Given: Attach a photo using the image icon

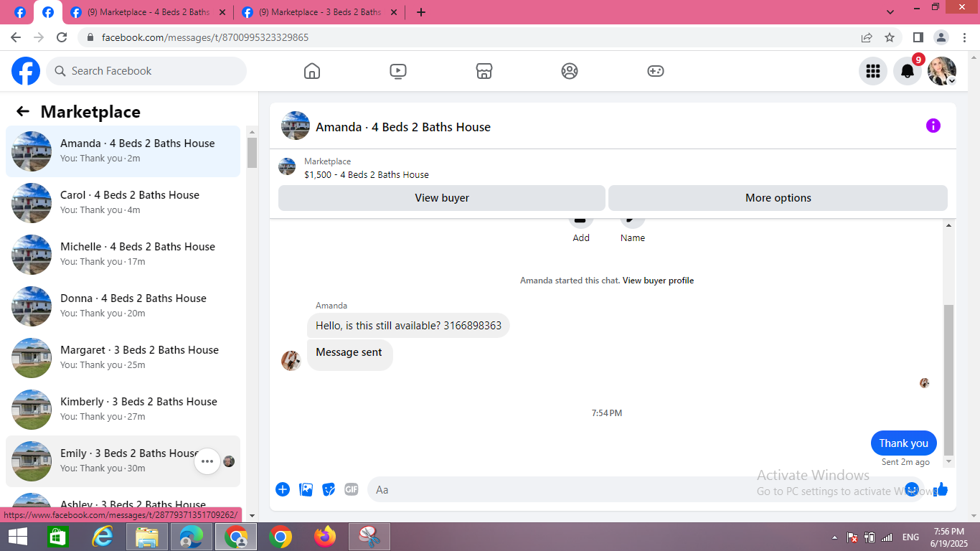Looking at the screenshot, I should point(306,489).
